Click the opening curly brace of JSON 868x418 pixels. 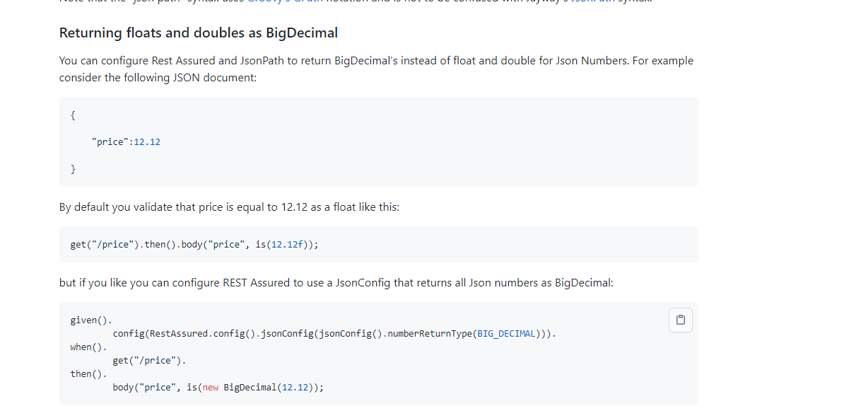pyautogui.click(x=73, y=115)
